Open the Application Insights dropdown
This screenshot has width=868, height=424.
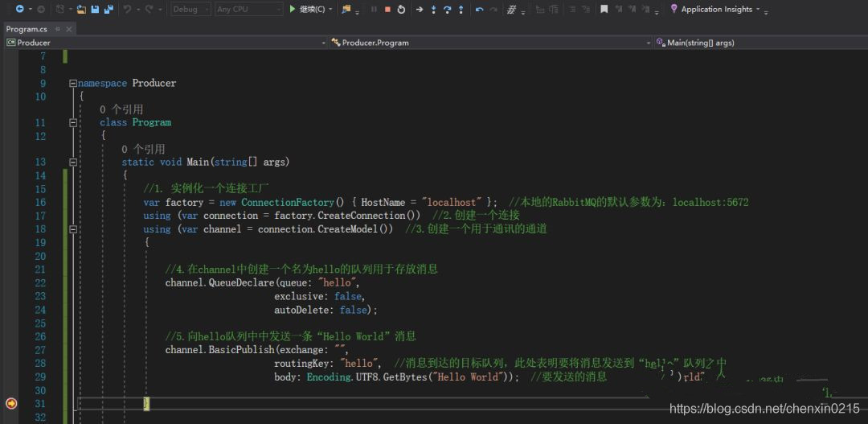coord(758,10)
